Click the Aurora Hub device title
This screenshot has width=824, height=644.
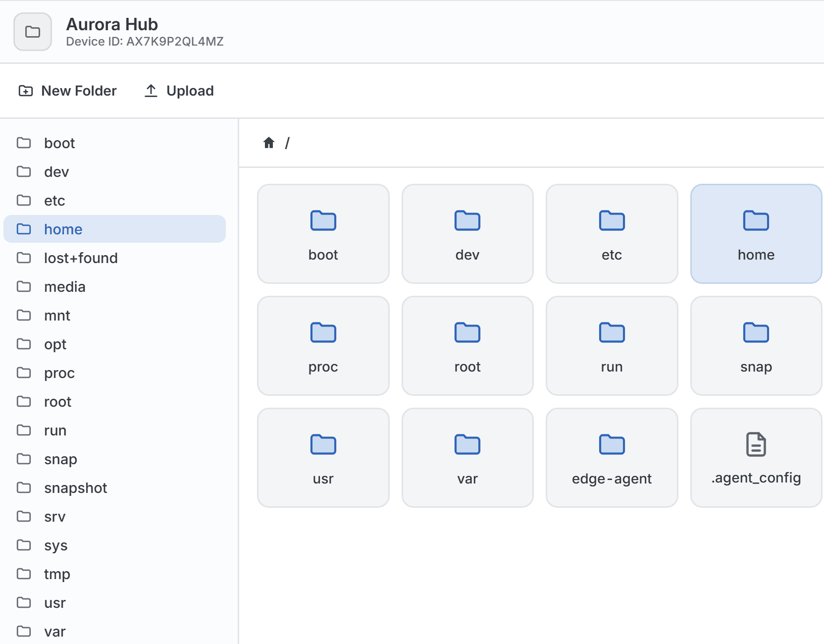(x=112, y=24)
